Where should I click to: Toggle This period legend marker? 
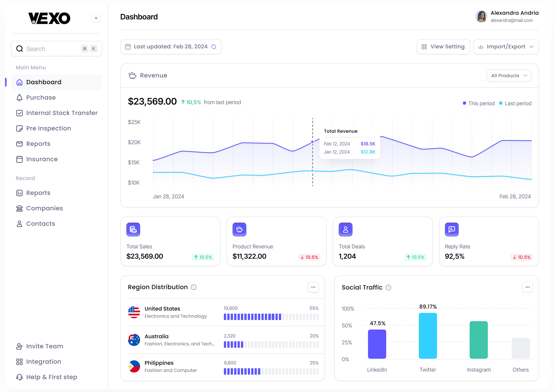coord(464,103)
